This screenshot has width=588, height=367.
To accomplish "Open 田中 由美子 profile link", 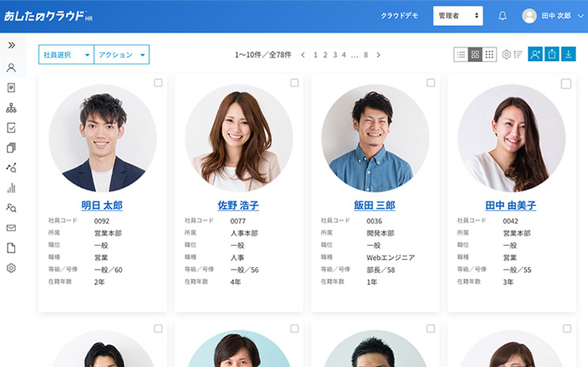I will pyautogui.click(x=510, y=205).
